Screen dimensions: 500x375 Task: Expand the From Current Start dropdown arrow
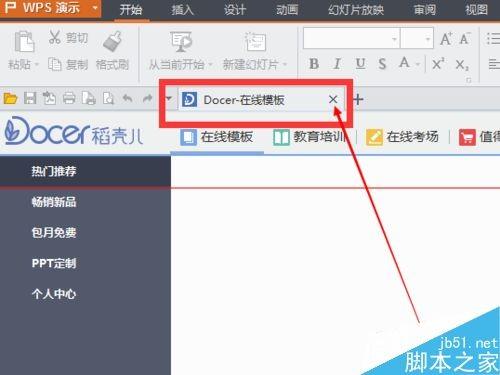pos(210,64)
